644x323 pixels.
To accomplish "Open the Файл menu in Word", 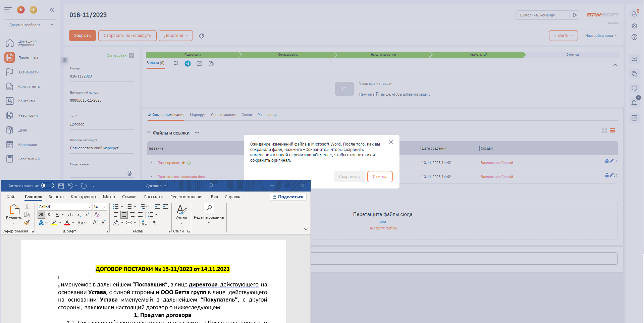I will [11, 197].
